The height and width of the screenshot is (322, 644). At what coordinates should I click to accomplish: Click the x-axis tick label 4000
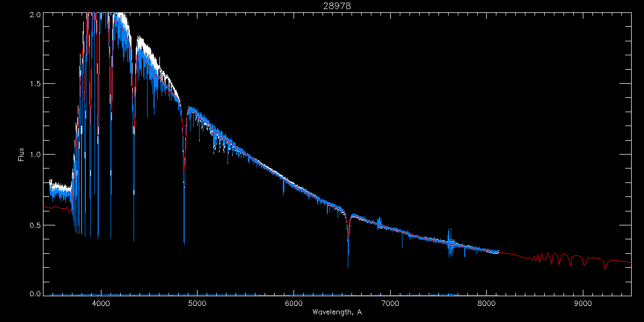coord(100,303)
